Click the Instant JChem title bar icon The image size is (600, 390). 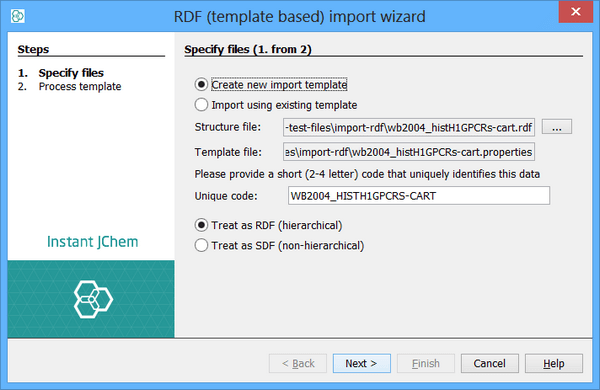point(18,16)
